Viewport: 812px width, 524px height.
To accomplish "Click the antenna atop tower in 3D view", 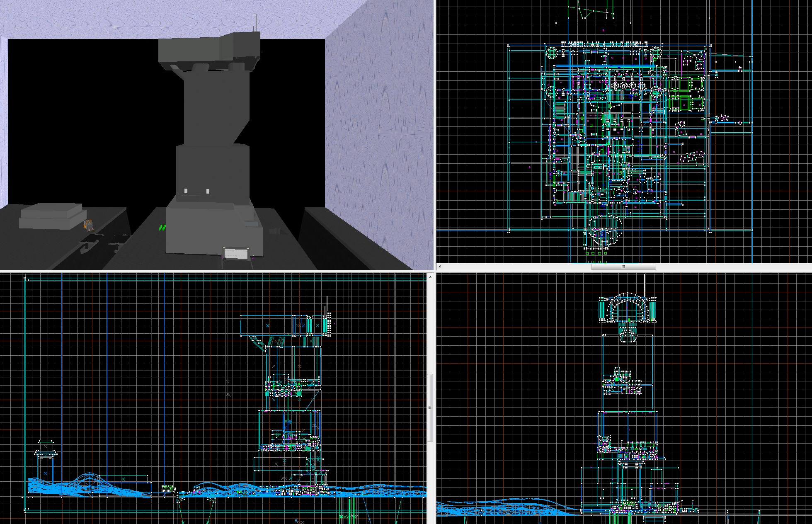I will (x=256, y=22).
